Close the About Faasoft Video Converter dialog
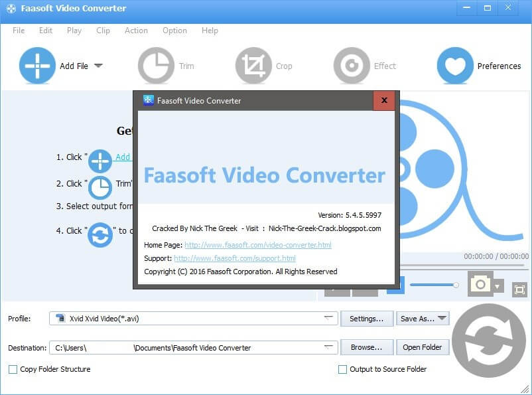Screen dimensions: 532x395 point(384,101)
